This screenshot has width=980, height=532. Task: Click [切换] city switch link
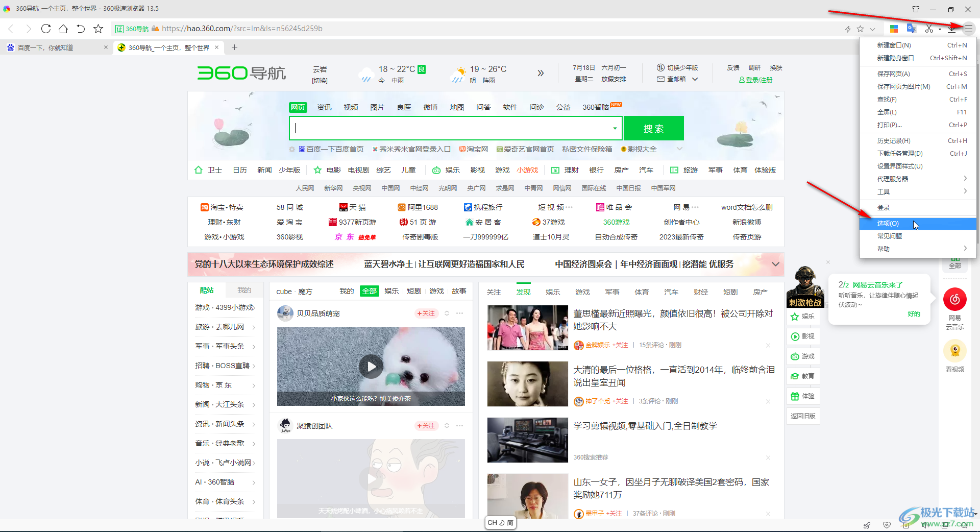[x=320, y=81]
